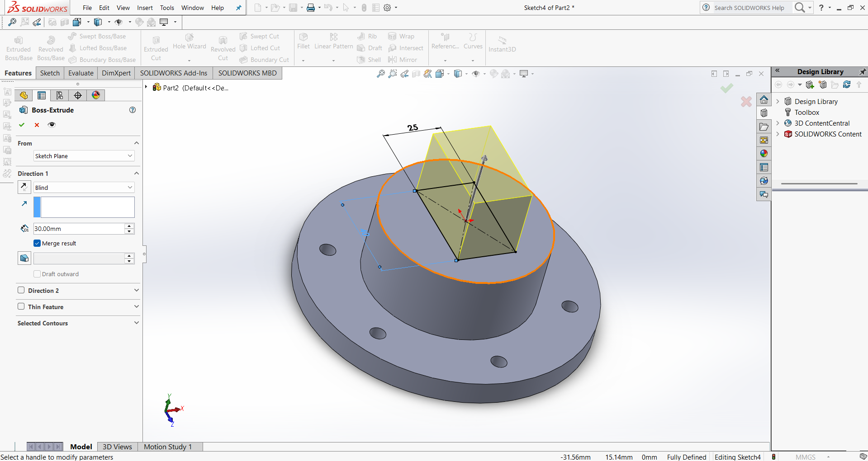This screenshot has height=461, width=868.
Task: Enable the Direction 2 checkbox
Action: pyautogui.click(x=21, y=290)
